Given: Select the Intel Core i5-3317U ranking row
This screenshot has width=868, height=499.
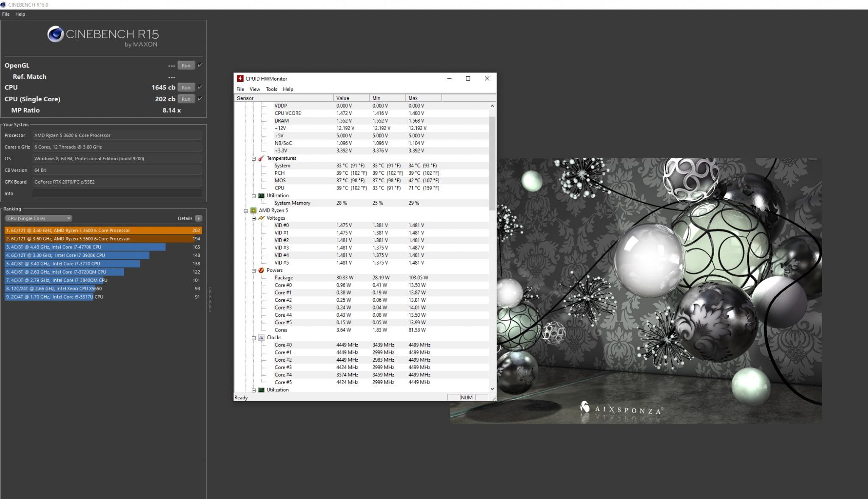Looking at the screenshot, I should click(x=103, y=297).
